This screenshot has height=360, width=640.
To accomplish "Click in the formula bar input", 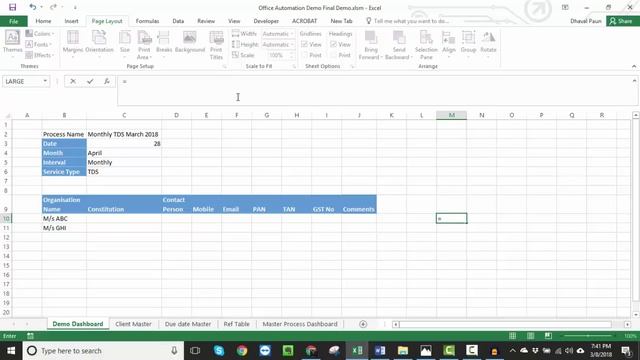I will [376, 90].
